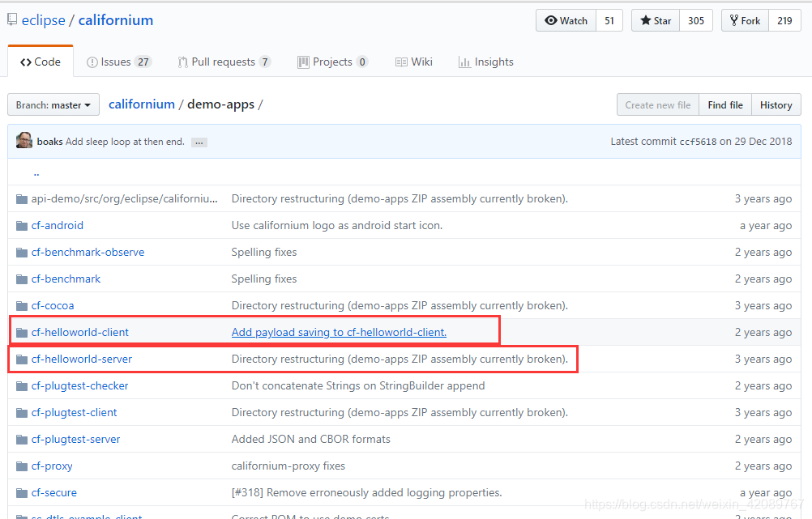Viewport: 812px width, 519px height.
Task: Click 'Add sleep loop at then end.' commit message
Action: pos(125,142)
